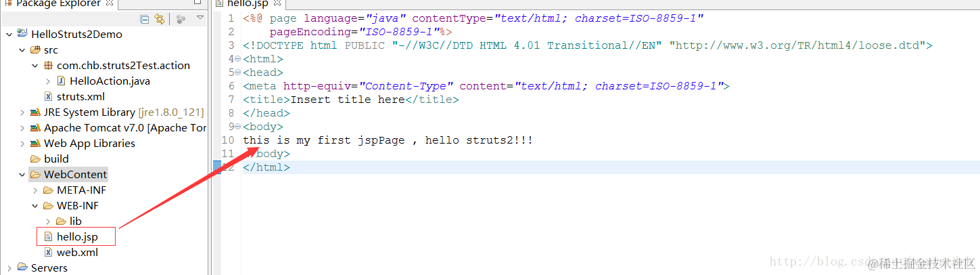This screenshot has width=980, height=275.
Task: Click the page language directive on line 1
Action: coord(473,18)
